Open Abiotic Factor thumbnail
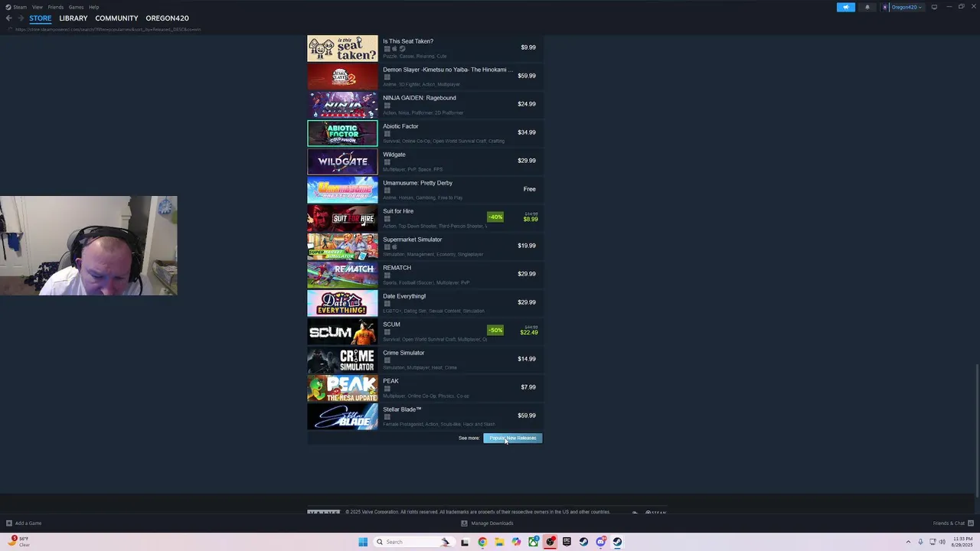The height and width of the screenshot is (551, 980). (x=342, y=133)
